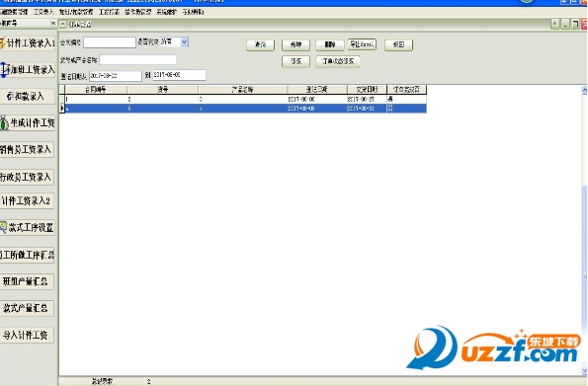
Task: Open the third menu bar item
Action: 76,12
